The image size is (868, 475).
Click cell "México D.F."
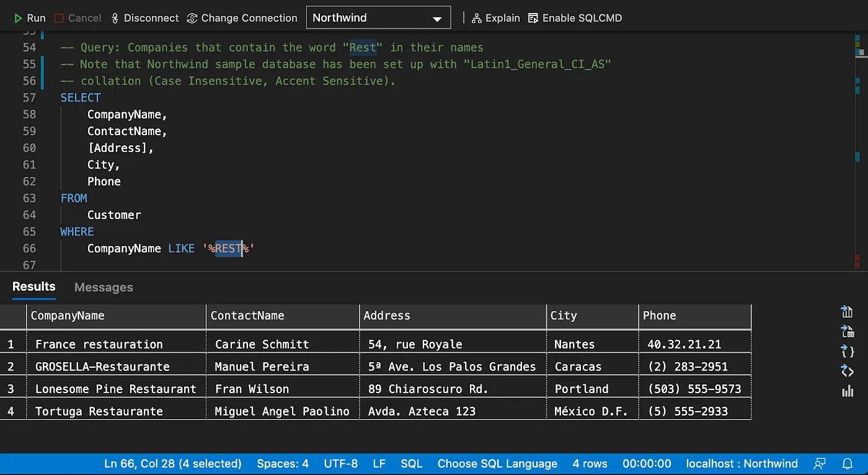click(592, 411)
